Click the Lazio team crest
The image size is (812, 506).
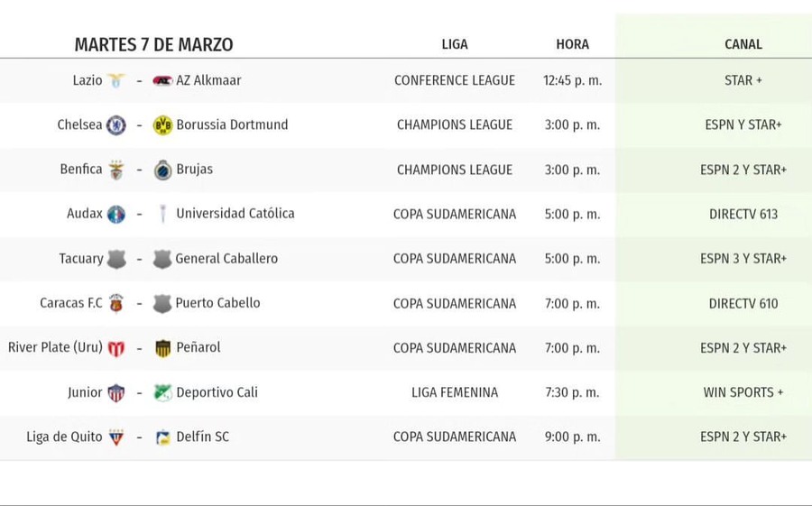click(x=116, y=80)
